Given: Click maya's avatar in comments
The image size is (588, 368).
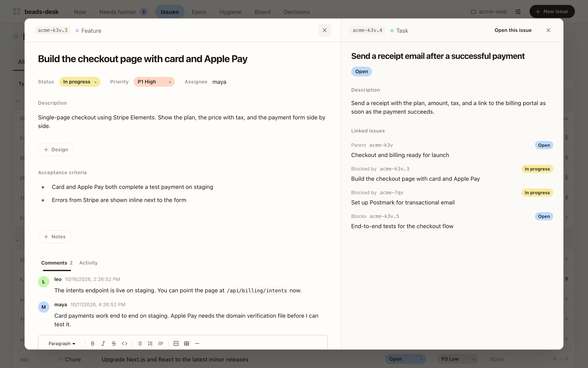Looking at the screenshot, I should pos(44,307).
